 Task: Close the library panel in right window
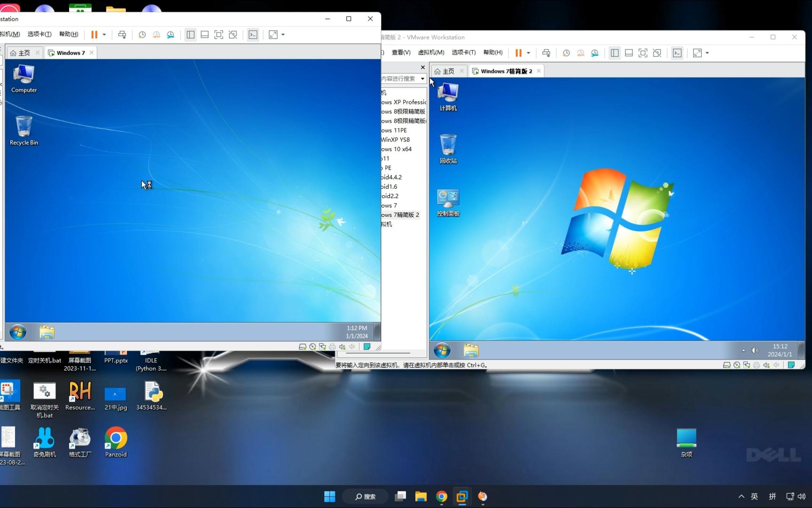[423, 67]
